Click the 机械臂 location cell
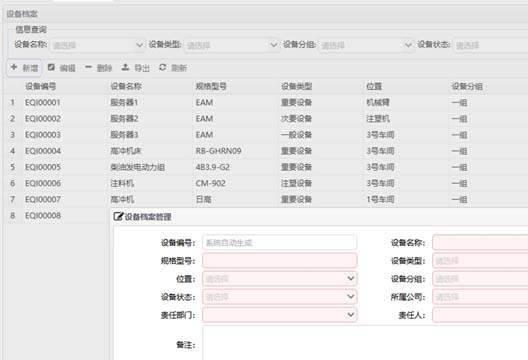The width and height of the screenshot is (528, 360). click(378, 102)
